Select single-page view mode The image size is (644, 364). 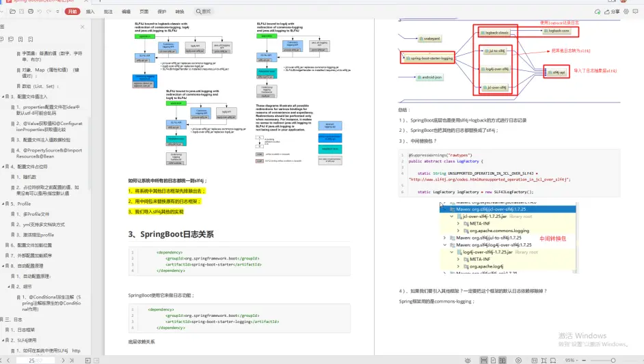tap(494, 361)
